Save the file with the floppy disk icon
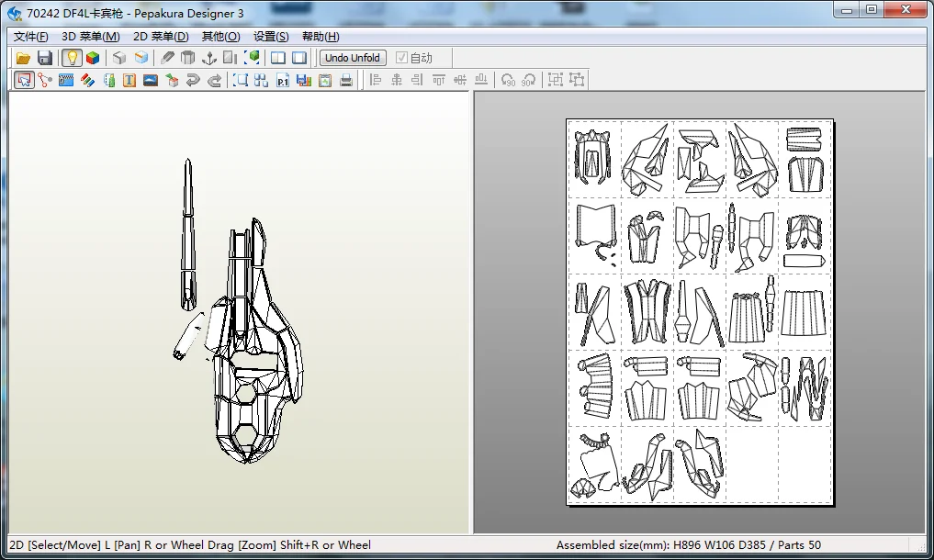The image size is (934, 560). tap(45, 58)
